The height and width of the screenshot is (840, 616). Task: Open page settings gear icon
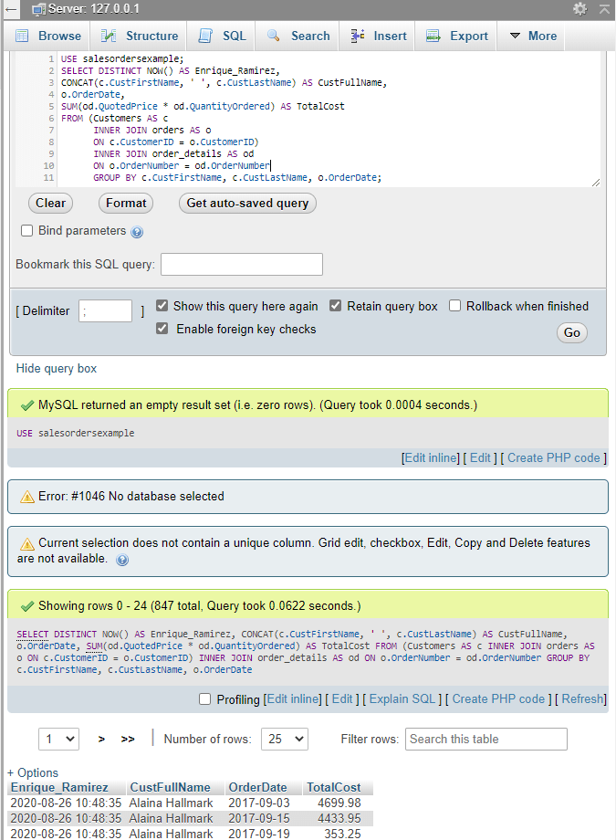tap(580, 8)
